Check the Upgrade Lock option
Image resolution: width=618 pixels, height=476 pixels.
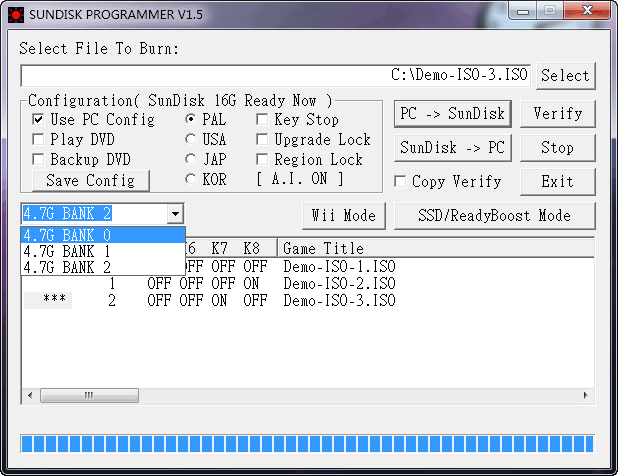(x=262, y=139)
